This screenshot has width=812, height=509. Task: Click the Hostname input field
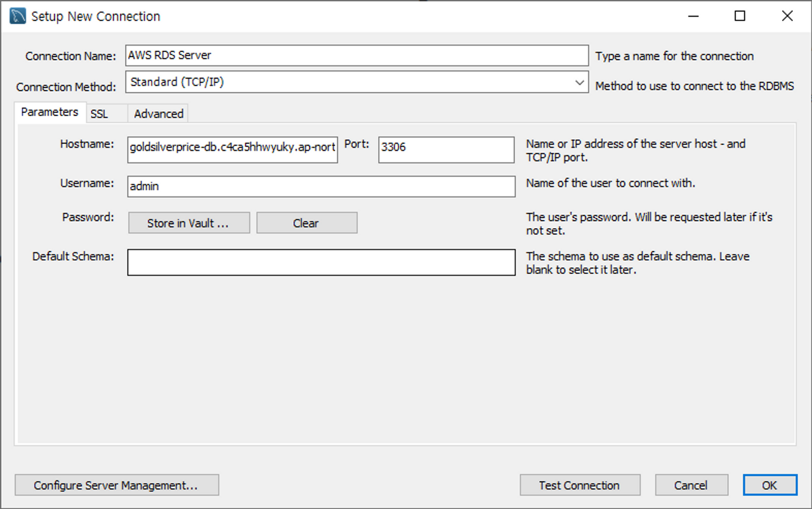pos(232,150)
